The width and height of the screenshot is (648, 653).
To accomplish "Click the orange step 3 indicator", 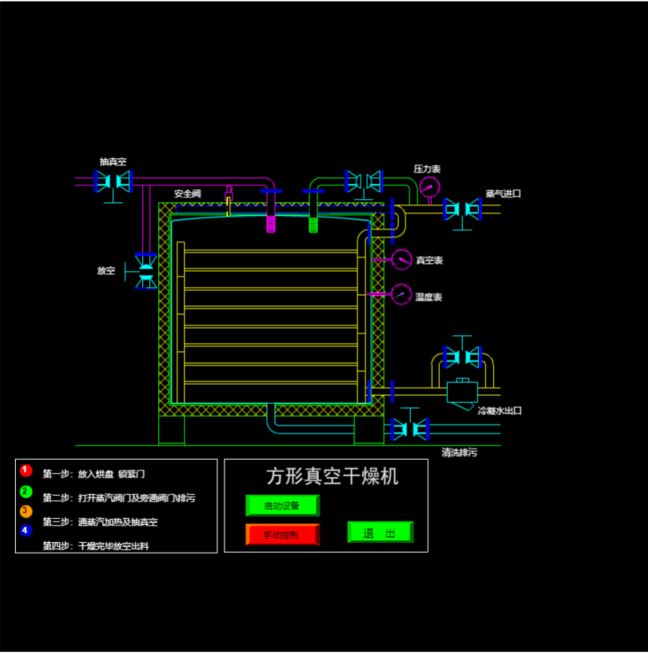I will point(26,511).
